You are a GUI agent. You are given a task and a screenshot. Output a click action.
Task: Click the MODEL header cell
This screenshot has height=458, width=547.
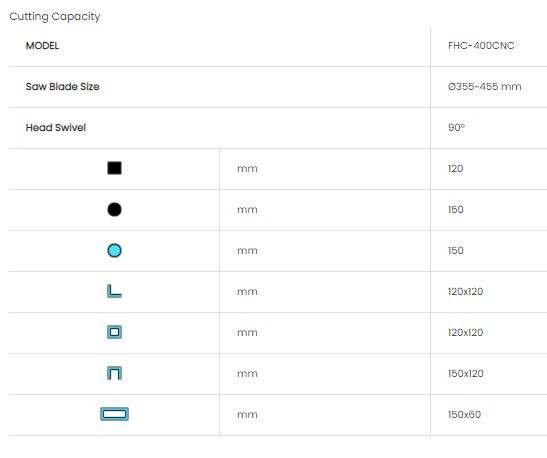point(42,46)
